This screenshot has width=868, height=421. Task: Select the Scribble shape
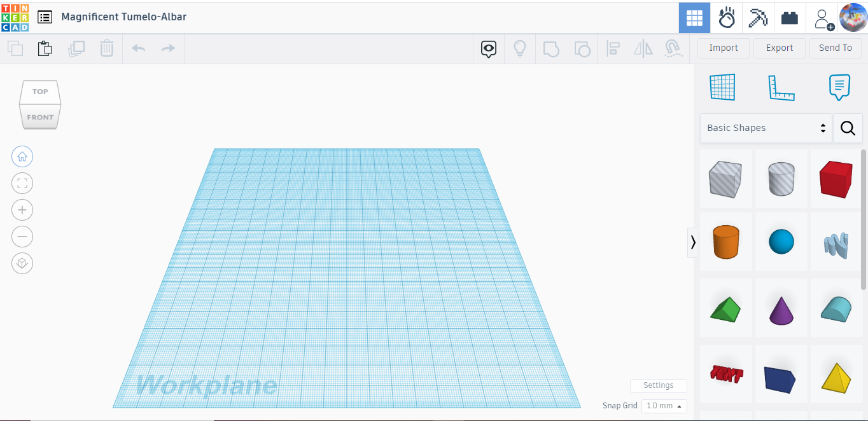[836, 245]
